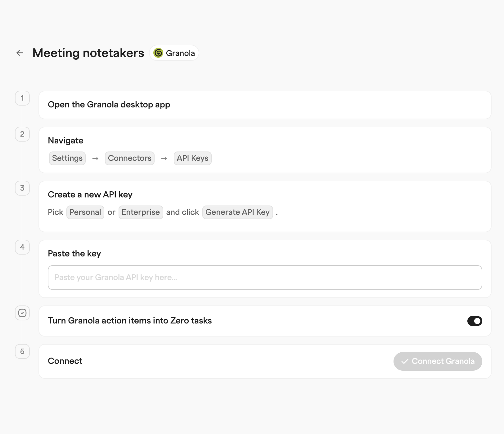This screenshot has height=434, width=504.
Task: Click the Generate API Key chip
Action: [238, 212]
